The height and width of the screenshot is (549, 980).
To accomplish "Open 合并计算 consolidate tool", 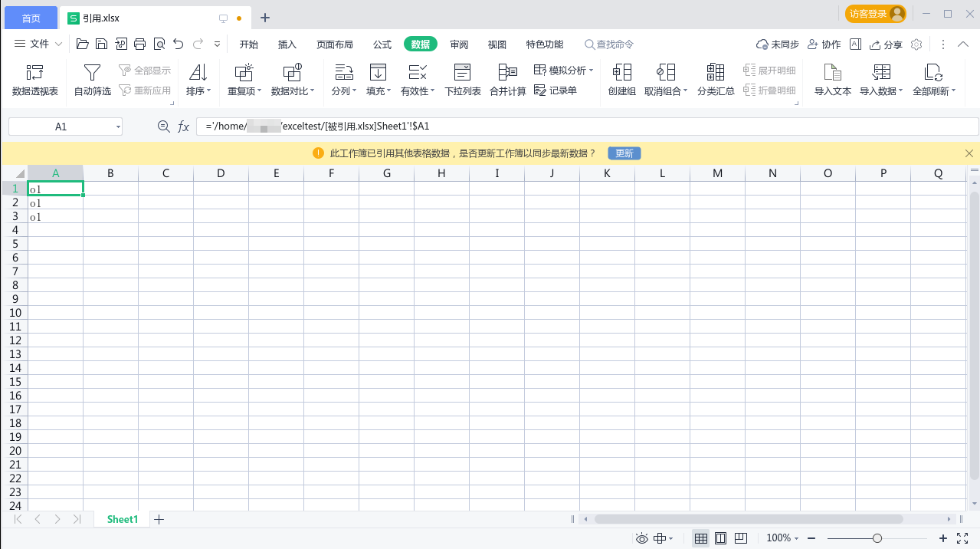I will 507,73.
